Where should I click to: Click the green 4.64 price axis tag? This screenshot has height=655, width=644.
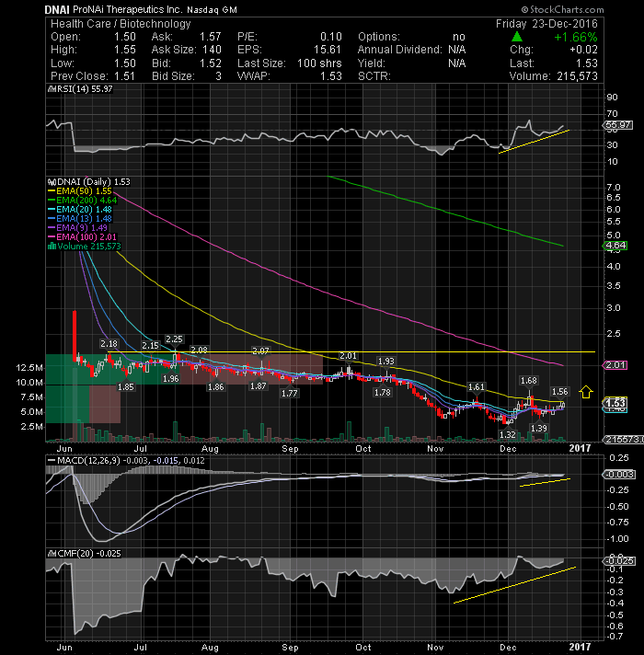615,246
